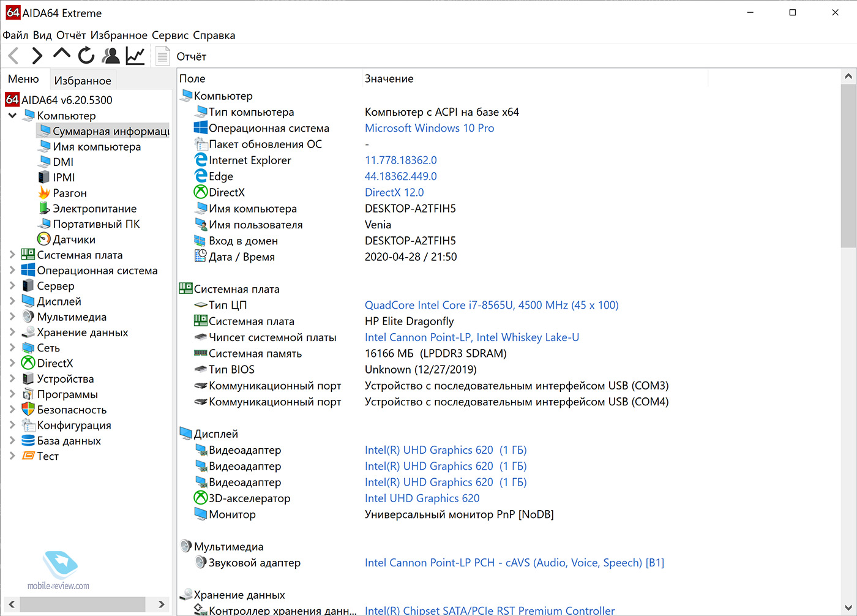Click the Датчики gauge icon

(x=44, y=239)
